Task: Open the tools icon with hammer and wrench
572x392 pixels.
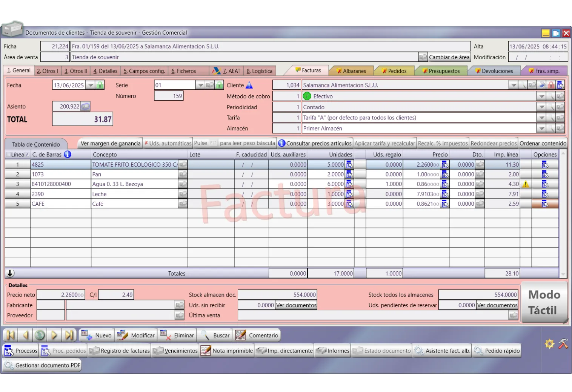Action: click(563, 344)
